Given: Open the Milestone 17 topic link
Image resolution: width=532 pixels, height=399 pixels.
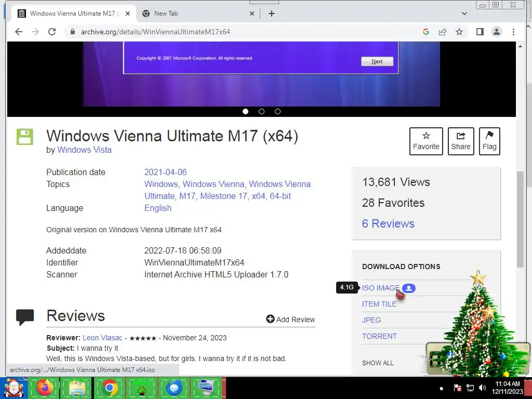Looking at the screenshot, I should coord(223,196).
